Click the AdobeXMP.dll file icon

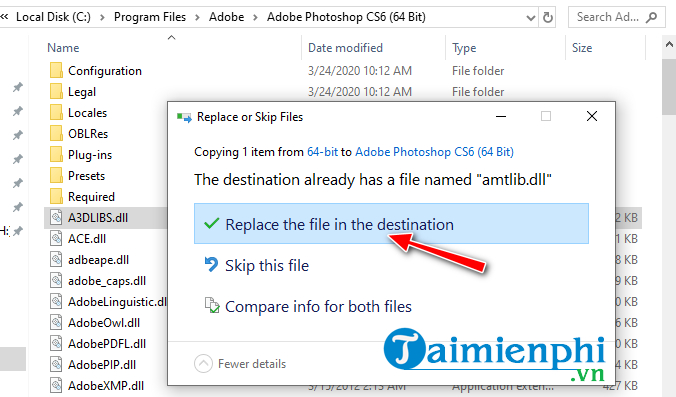[x=56, y=385]
